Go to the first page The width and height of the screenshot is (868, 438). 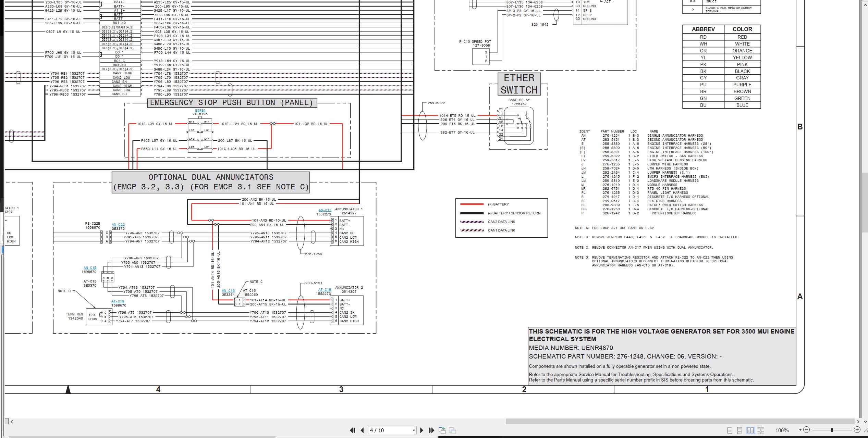click(x=352, y=430)
